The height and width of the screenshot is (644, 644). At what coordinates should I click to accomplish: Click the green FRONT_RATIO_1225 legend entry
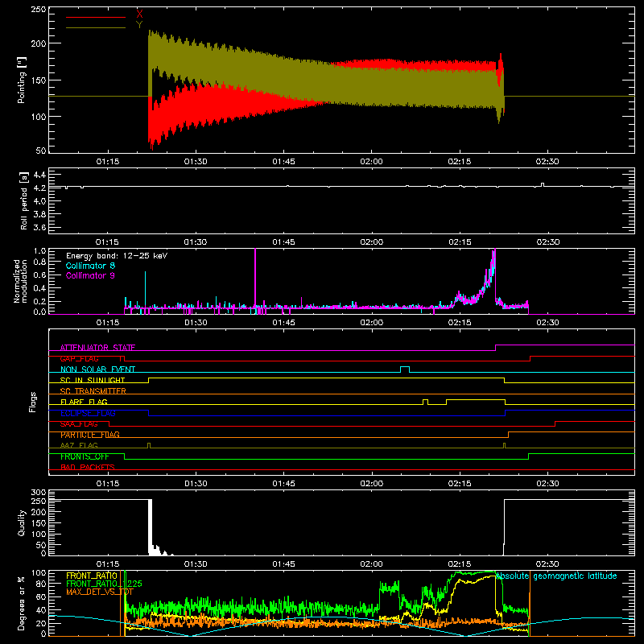(x=104, y=584)
